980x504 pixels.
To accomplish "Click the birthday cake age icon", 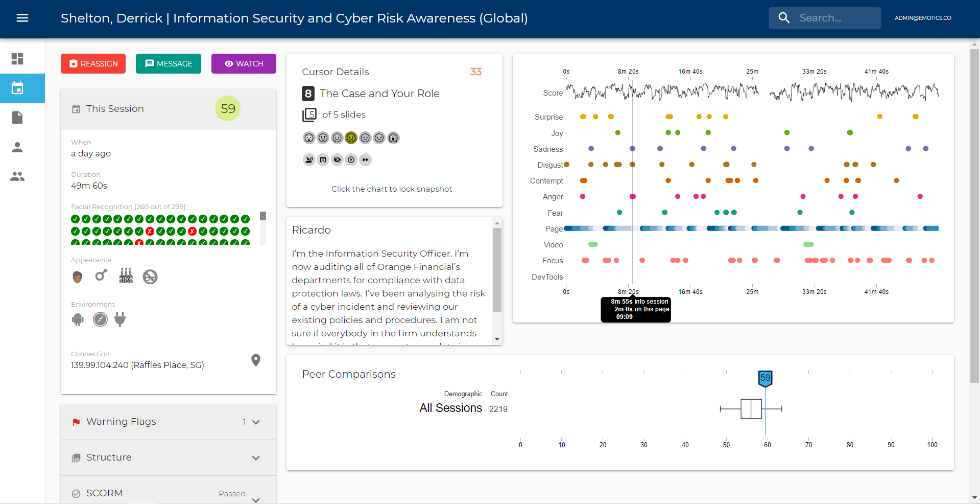I will pyautogui.click(x=126, y=276).
